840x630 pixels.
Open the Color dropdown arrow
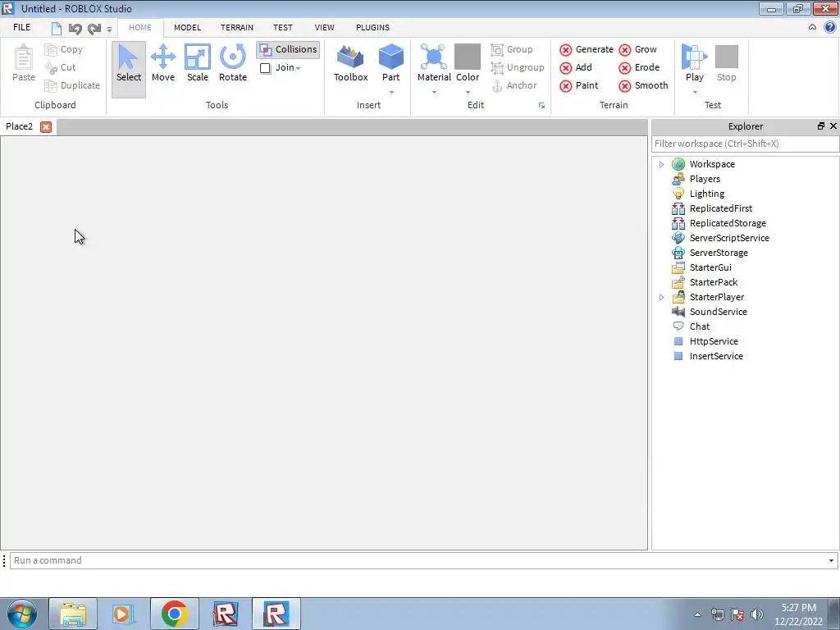coord(468,92)
